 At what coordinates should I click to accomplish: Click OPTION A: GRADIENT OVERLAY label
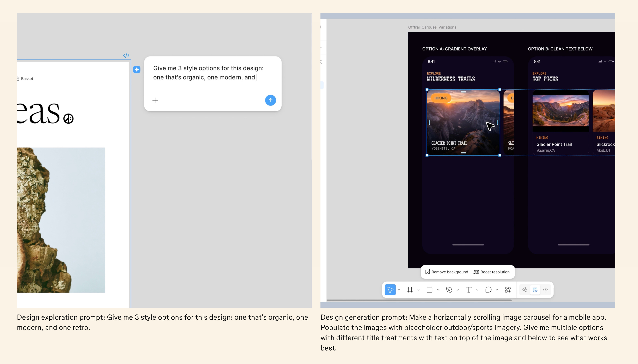(x=454, y=49)
